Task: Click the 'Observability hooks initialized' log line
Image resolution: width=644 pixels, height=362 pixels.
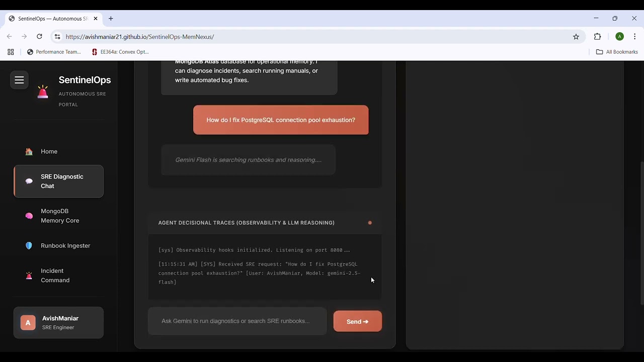Action: click(254, 250)
